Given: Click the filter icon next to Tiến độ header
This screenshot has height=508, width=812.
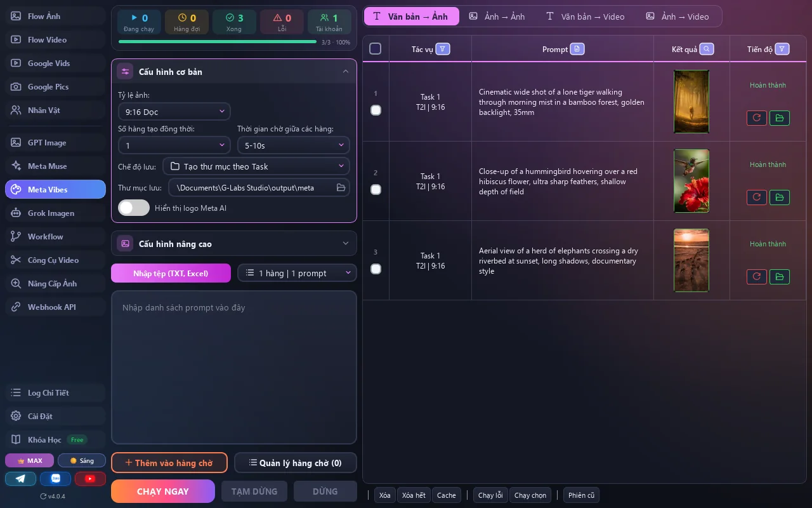Looking at the screenshot, I should point(782,49).
